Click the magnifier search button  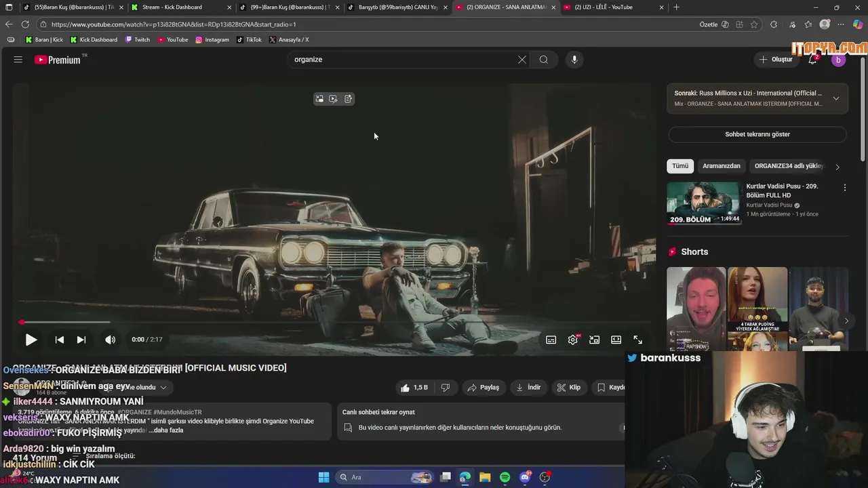[x=544, y=60]
